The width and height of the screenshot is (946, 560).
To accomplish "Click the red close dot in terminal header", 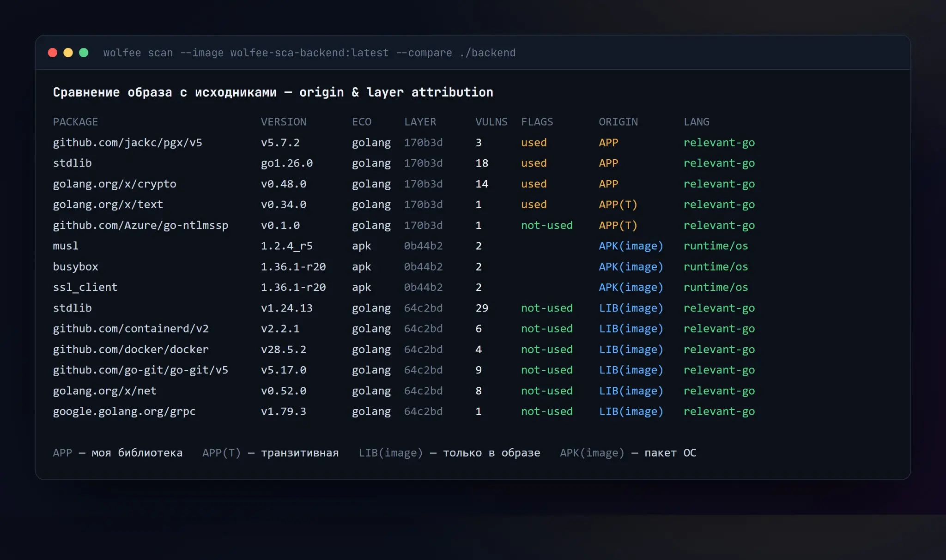I will click(x=53, y=53).
